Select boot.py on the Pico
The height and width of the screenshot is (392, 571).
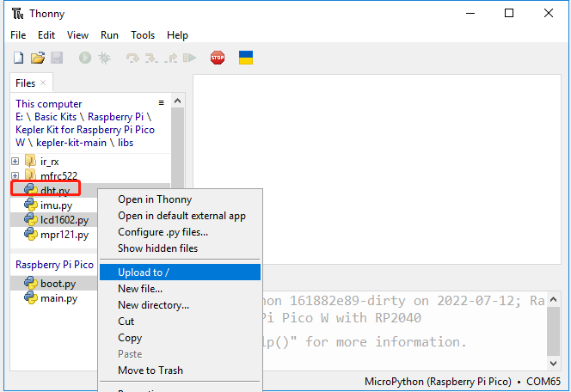coord(58,284)
